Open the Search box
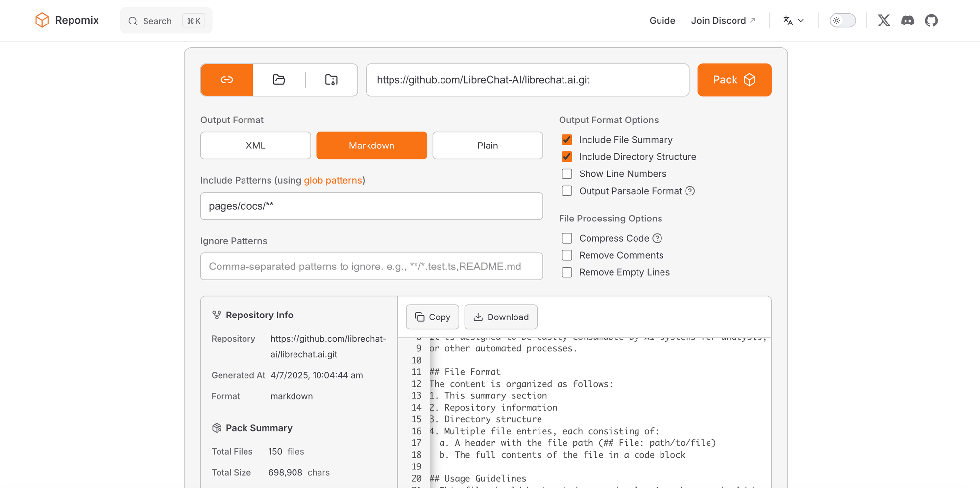Viewport: 980px width, 488px height. tap(166, 21)
